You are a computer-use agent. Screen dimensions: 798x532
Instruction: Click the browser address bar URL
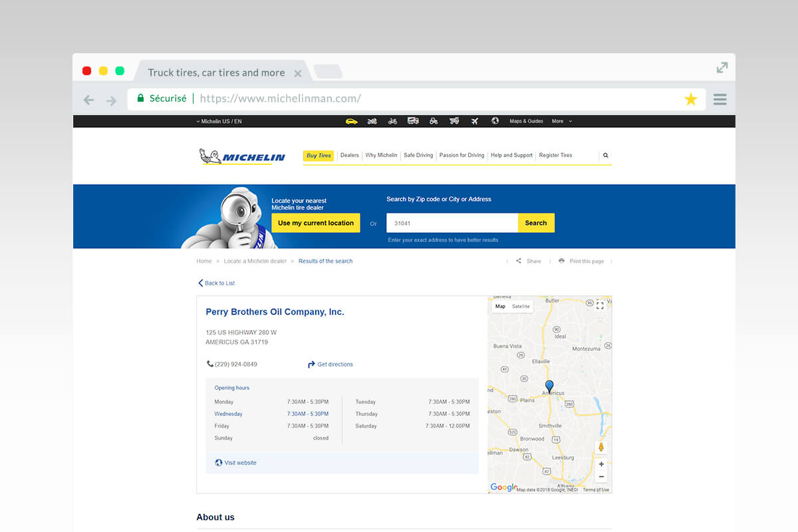click(x=280, y=98)
